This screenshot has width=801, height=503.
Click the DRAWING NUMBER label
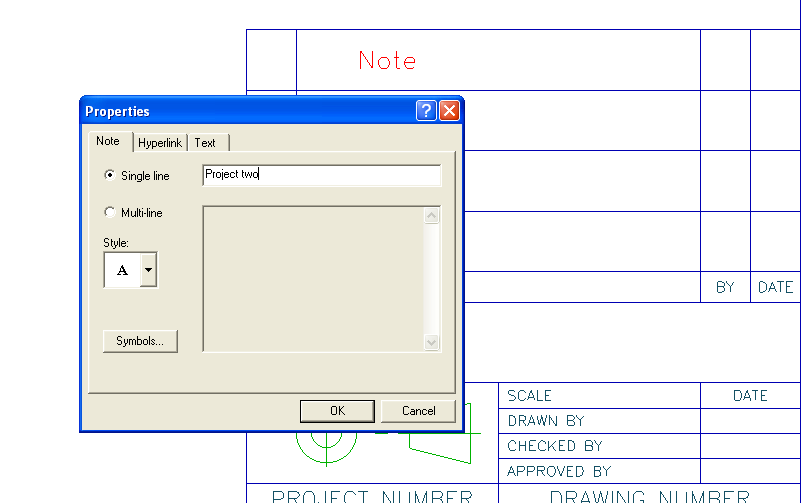[649, 496]
